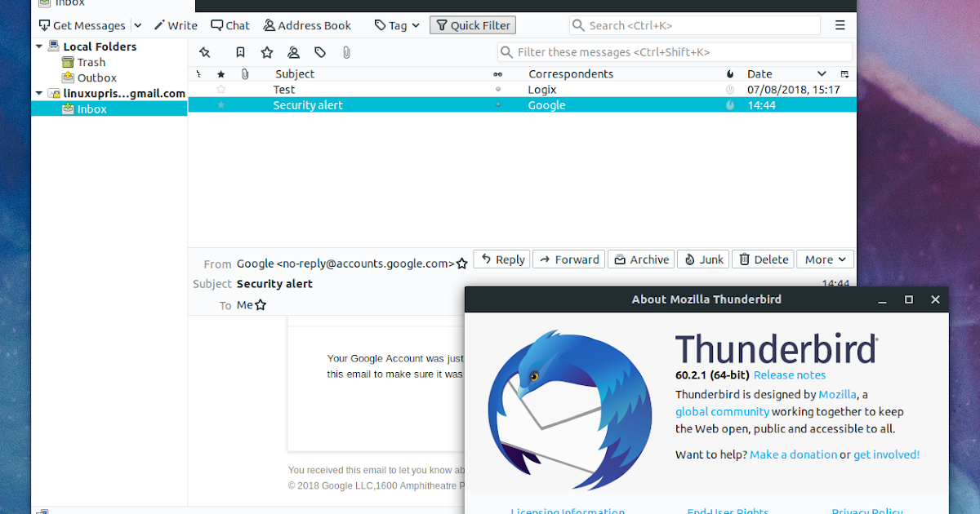Mark Test message as junk
Viewport: 980px width, 514px height.
tap(730, 90)
